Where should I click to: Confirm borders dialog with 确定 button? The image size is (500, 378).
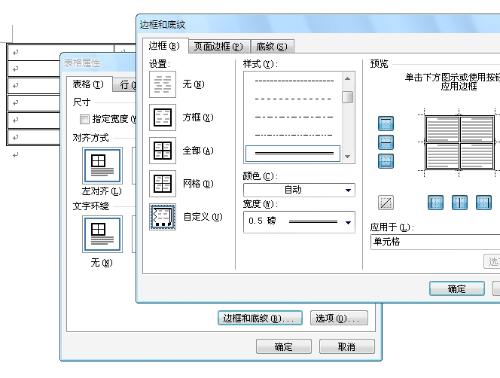click(x=457, y=288)
